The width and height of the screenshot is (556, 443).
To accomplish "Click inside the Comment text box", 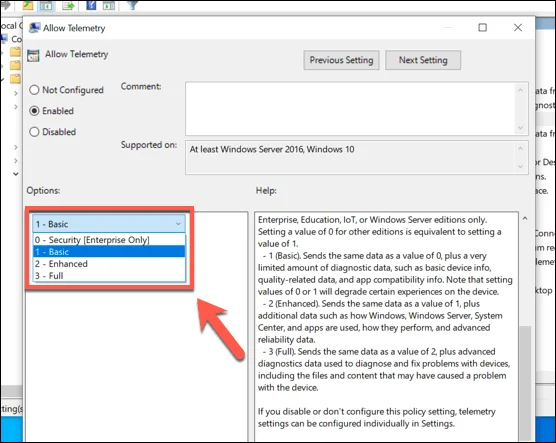I will [x=350, y=109].
